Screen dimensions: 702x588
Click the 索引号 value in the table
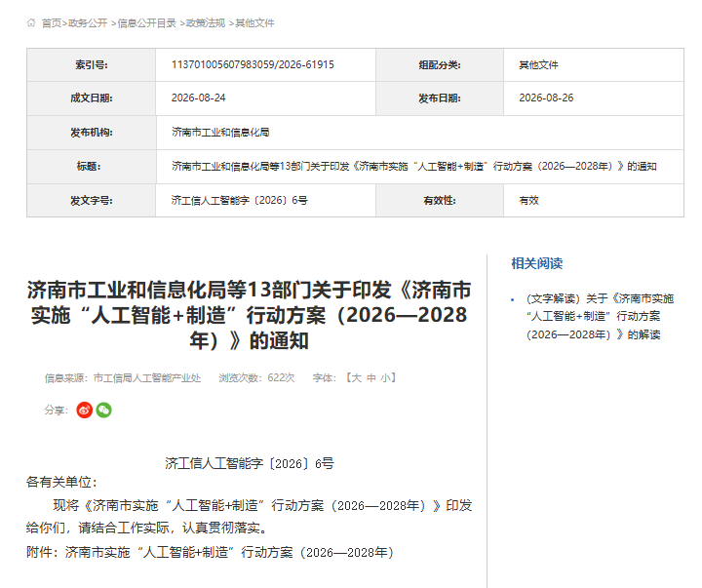tap(253, 65)
